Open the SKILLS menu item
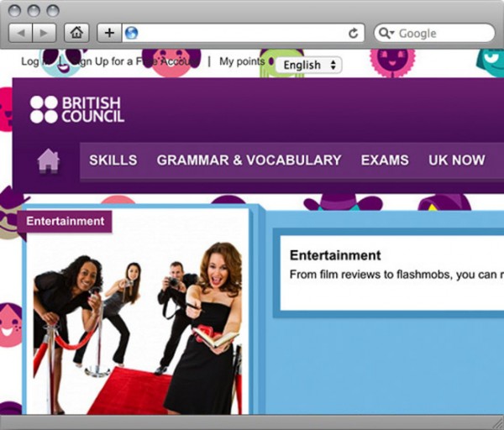This screenshot has height=430, width=504. coord(113,160)
